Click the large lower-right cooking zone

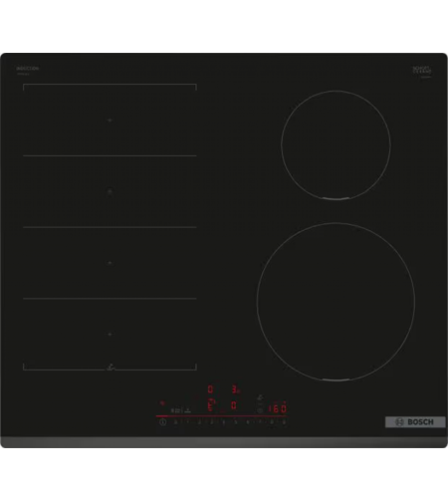[x=336, y=302]
